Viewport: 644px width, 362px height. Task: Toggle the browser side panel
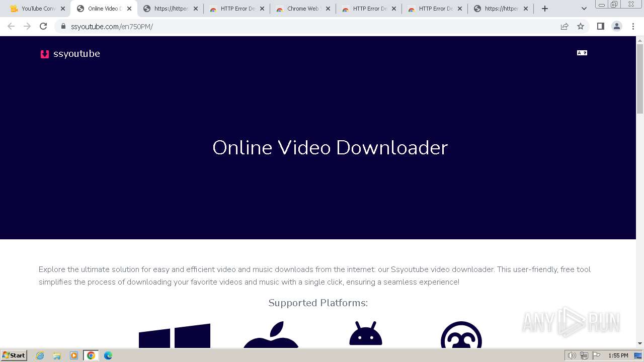tap(601, 26)
